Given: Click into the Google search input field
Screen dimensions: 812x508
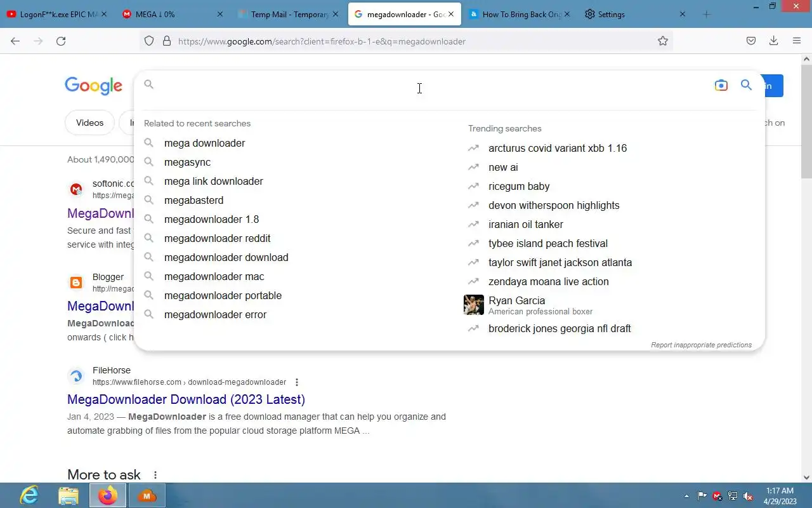Looking at the screenshot, I should 431,85.
